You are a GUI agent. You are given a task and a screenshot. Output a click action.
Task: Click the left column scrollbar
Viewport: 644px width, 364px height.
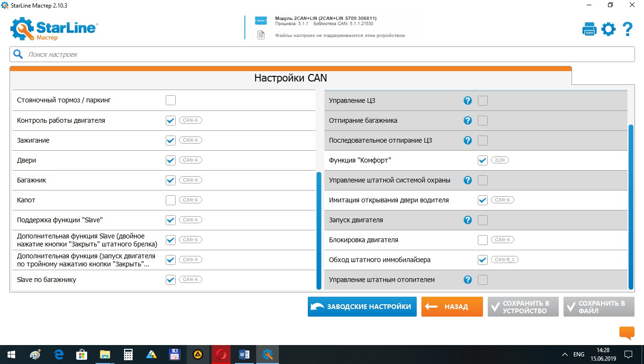coord(319,230)
